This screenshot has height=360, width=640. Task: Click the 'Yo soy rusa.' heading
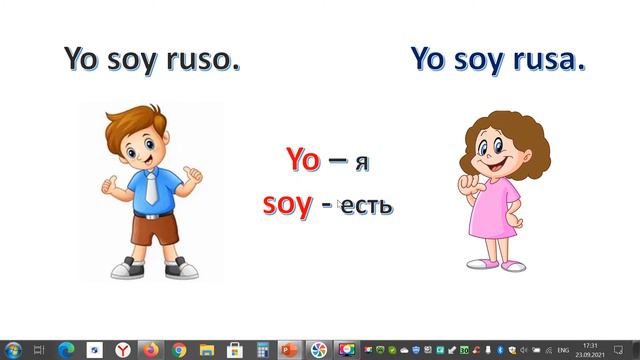click(x=498, y=60)
